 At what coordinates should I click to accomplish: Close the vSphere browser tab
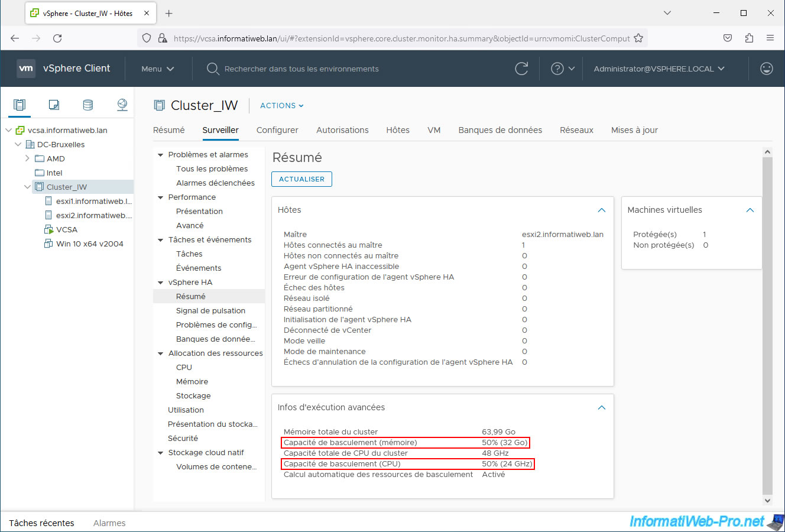tap(147, 13)
